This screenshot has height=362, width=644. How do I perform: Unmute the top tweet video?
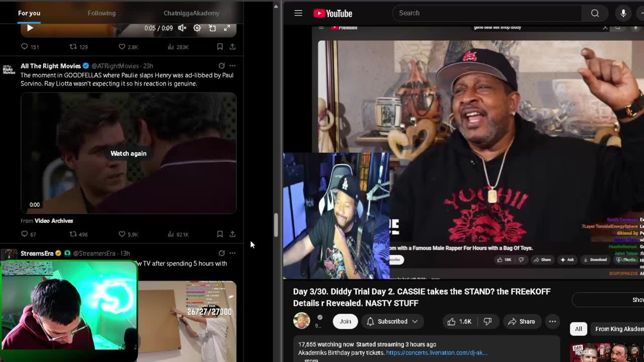coord(182,28)
